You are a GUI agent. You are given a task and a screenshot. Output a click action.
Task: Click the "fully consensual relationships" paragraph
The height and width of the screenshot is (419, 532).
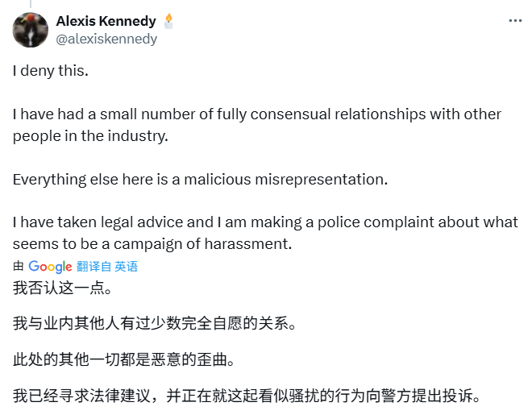coord(256,114)
